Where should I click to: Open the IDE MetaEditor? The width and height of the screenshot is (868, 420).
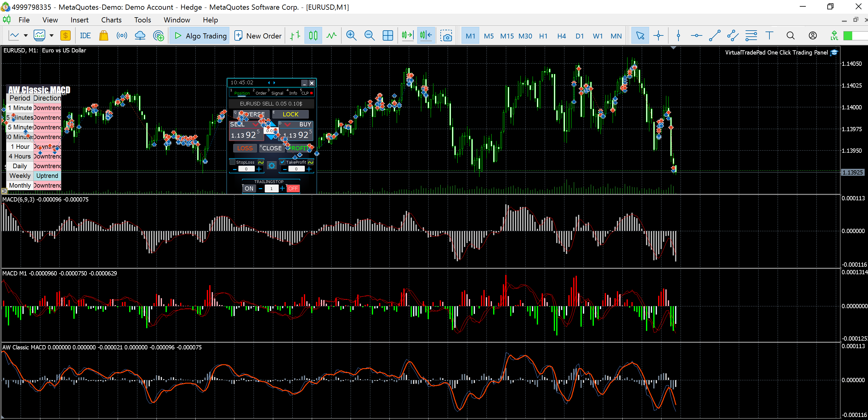pyautogui.click(x=85, y=36)
